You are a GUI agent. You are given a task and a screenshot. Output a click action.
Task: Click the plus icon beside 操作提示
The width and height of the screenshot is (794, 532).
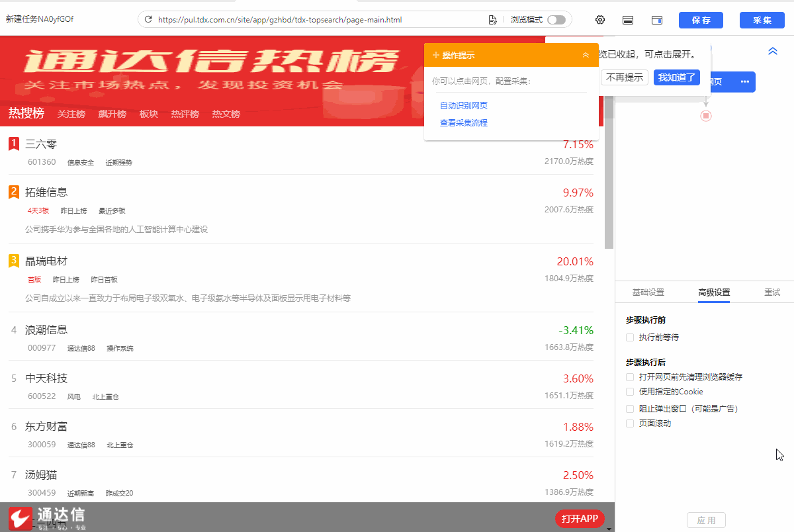(x=436, y=55)
